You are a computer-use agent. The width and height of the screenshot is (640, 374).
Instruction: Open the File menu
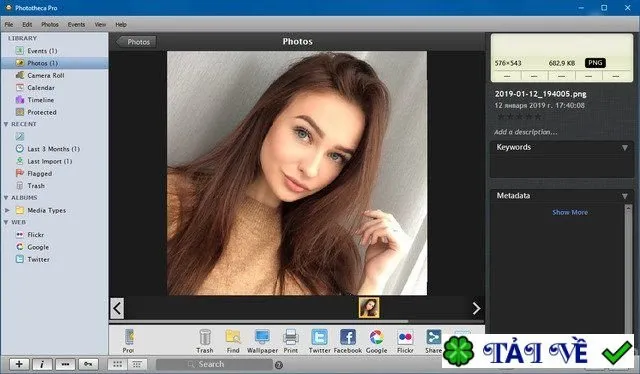(9, 24)
